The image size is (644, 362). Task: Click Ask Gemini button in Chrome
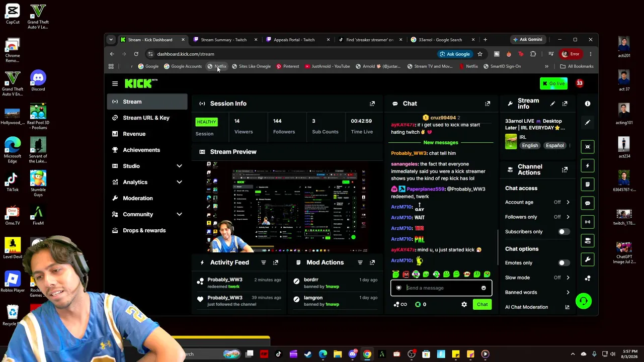pos(527,40)
